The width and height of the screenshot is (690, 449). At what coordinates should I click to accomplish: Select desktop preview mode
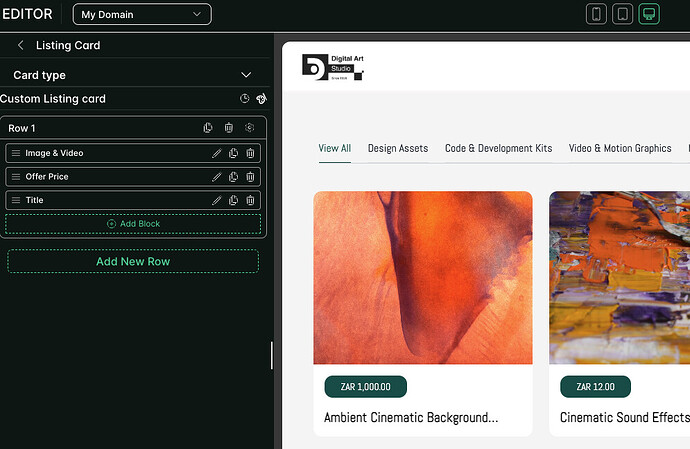pos(649,14)
